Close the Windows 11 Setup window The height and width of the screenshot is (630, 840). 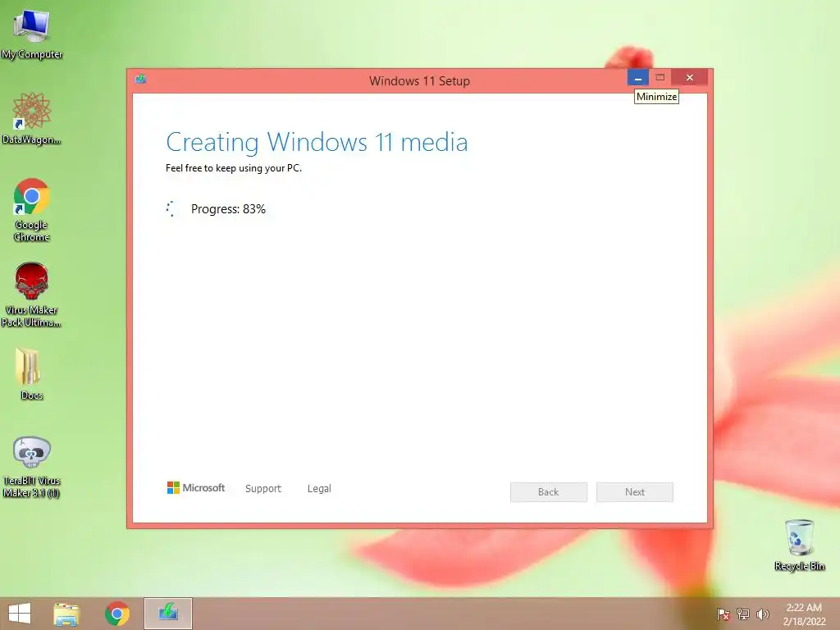[689, 78]
